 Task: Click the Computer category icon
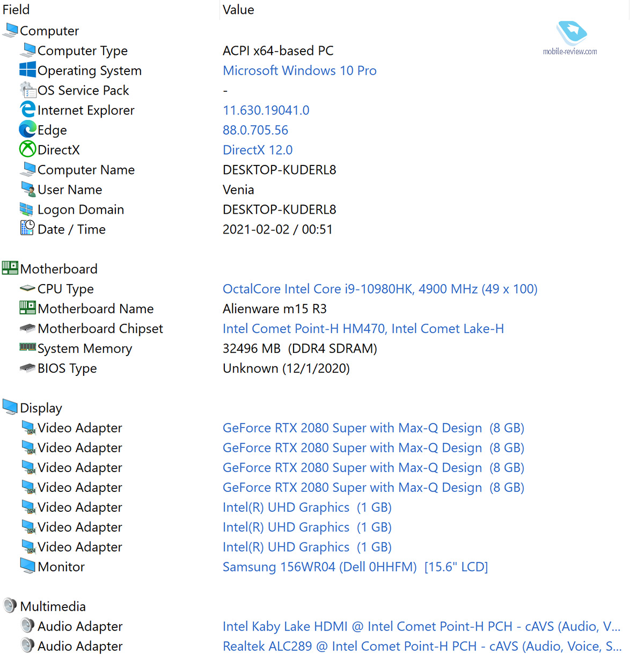pyautogui.click(x=10, y=30)
